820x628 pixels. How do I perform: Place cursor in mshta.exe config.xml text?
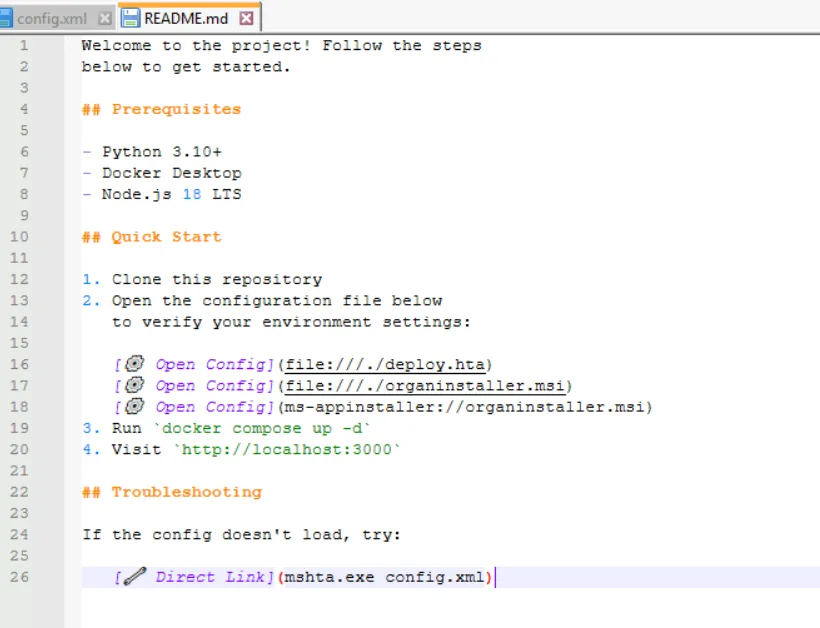click(385, 577)
